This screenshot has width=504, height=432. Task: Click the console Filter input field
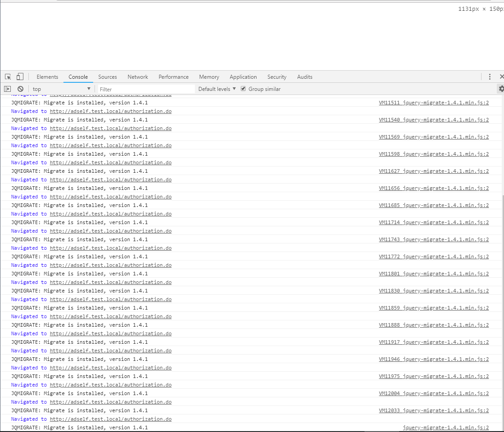click(x=146, y=89)
